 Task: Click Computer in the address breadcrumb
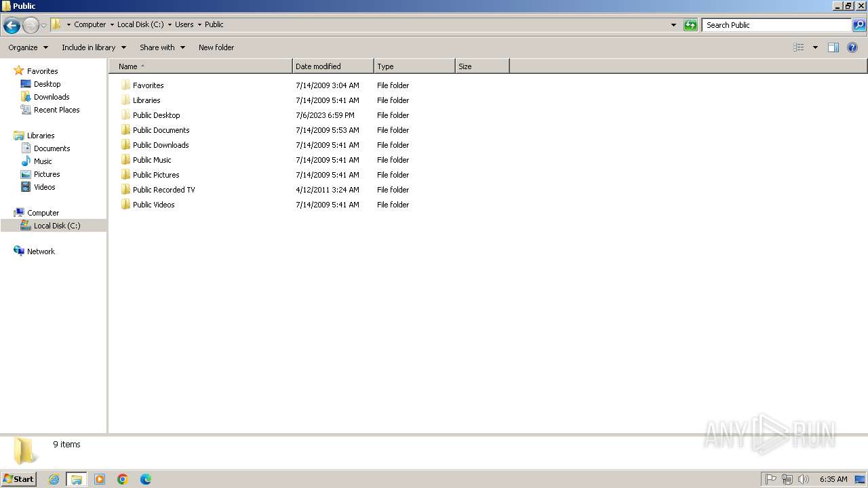point(90,24)
